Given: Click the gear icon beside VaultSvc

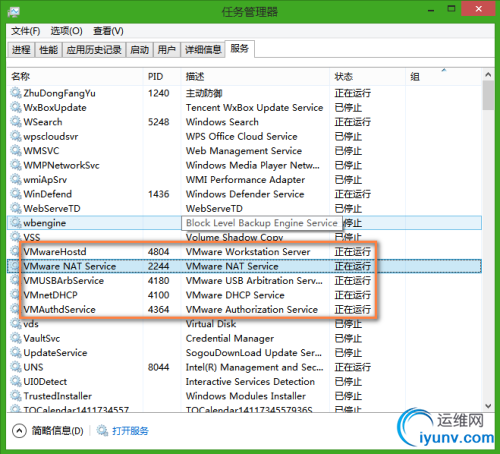Looking at the screenshot, I should (16, 338).
